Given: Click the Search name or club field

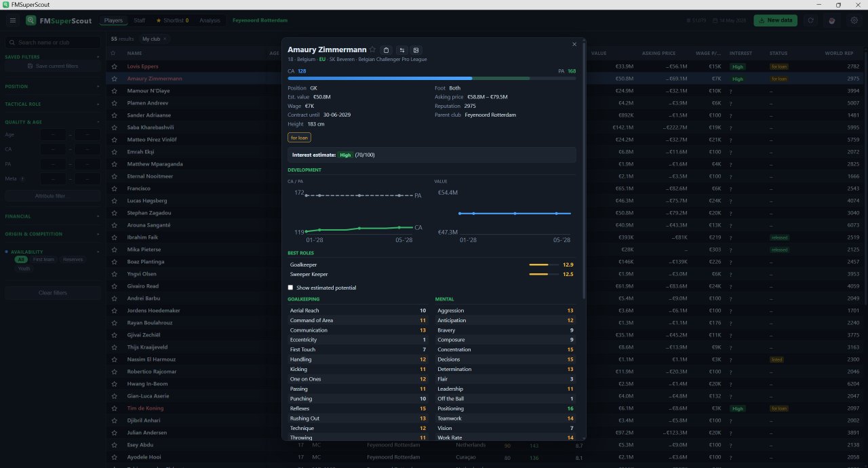Looking at the screenshot, I should [x=53, y=42].
